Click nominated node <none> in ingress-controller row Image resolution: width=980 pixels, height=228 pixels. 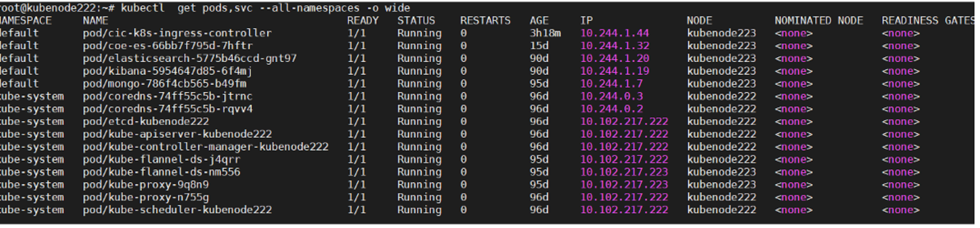point(794,33)
